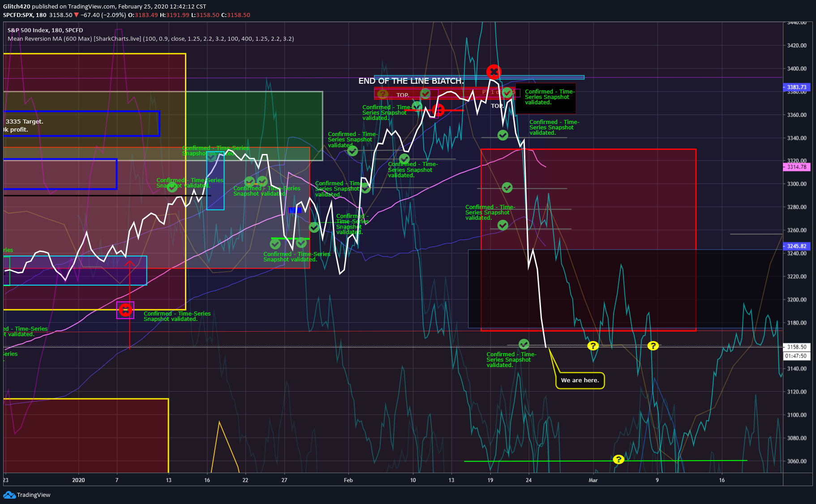This screenshot has width=816, height=504.
Task: Click the Feb label on the time axis
Action: click(x=348, y=480)
